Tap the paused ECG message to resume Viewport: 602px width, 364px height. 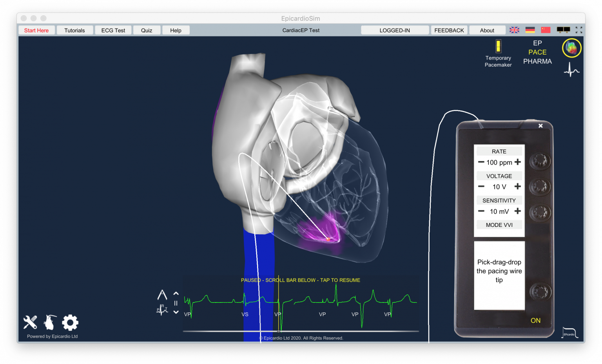coord(300,280)
